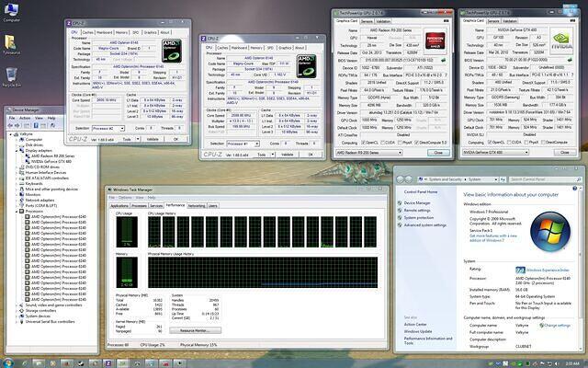Toggle OpenCL checkbox in NVIDIA GPU-Z

coord(490,143)
